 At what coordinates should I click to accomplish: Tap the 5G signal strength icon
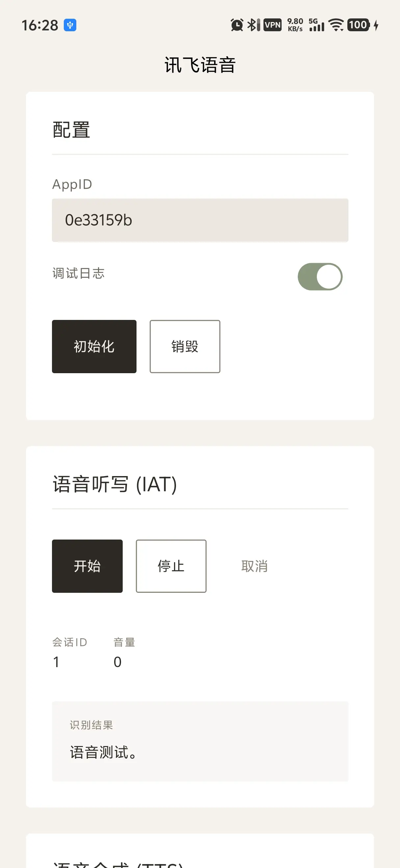coord(316,25)
